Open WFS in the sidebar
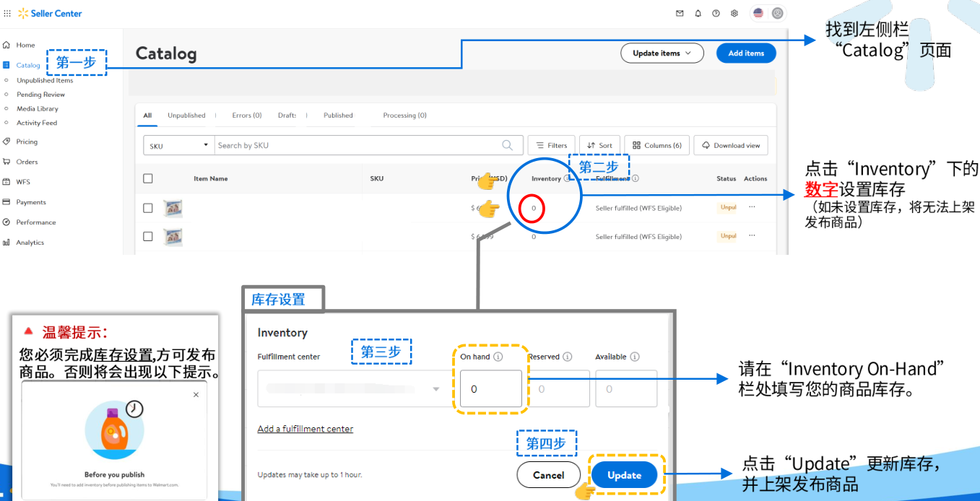Image resolution: width=980 pixels, height=501 pixels. pyautogui.click(x=23, y=182)
